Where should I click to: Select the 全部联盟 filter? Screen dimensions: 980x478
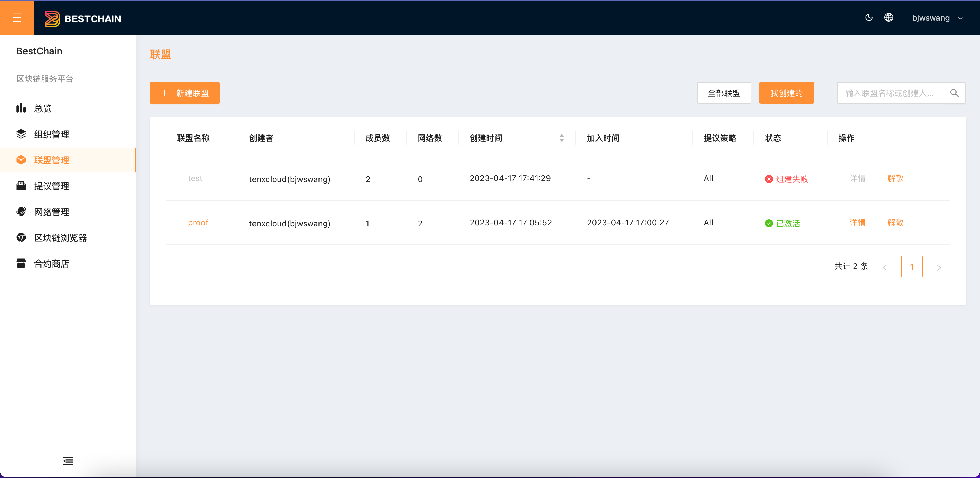point(723,93)
